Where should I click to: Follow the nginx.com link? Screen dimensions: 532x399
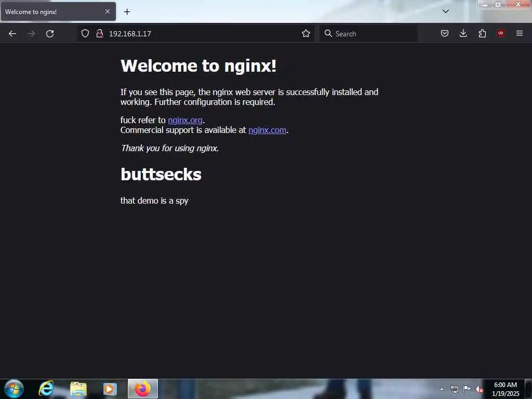point(267,130)
